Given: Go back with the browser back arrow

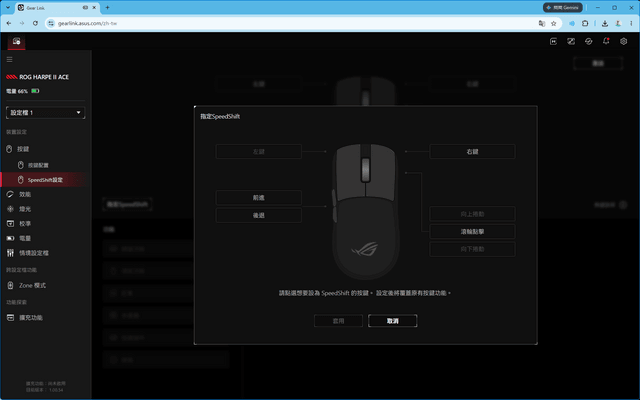Looking at the screenshot, I should pyautogui.click(x=9, y=23).
